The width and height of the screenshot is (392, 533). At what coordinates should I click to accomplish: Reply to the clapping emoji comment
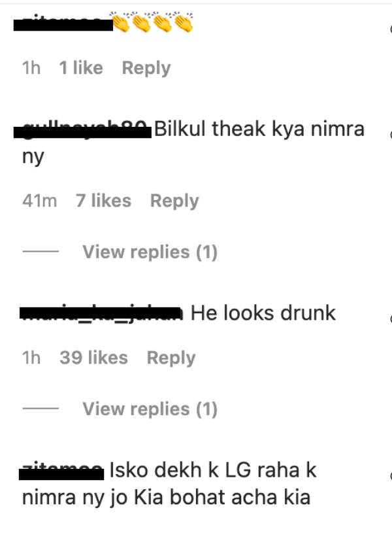pos(146,67)
